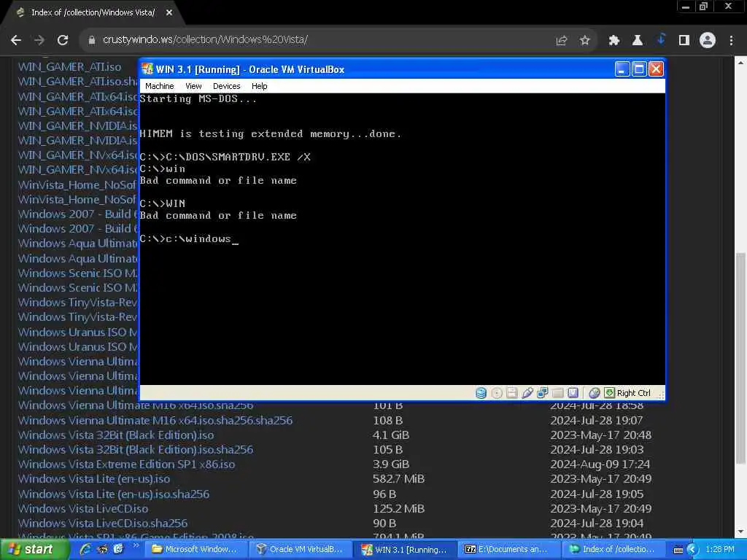The width and height of the screenshot is (747, 560).
Task: Click inside the WIN 3.1 DOS console
Action: [402, 239]
